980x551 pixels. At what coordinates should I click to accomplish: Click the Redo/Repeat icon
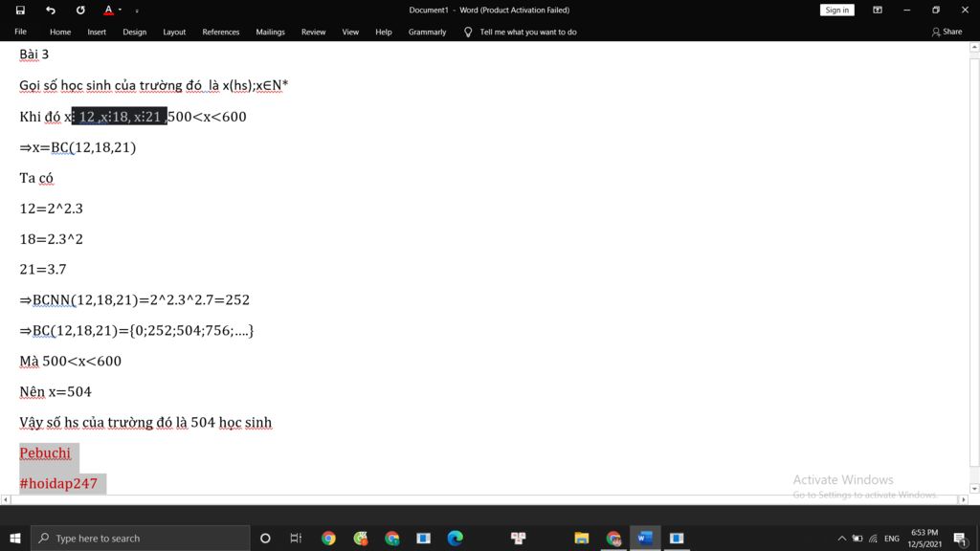click(80, 10)
